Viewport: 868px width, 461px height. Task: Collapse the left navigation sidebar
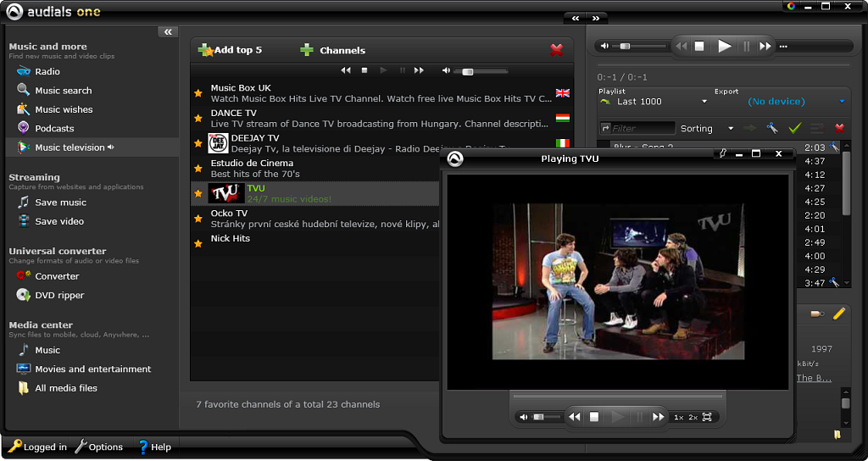pyautogui.click(x=168, y=32)
